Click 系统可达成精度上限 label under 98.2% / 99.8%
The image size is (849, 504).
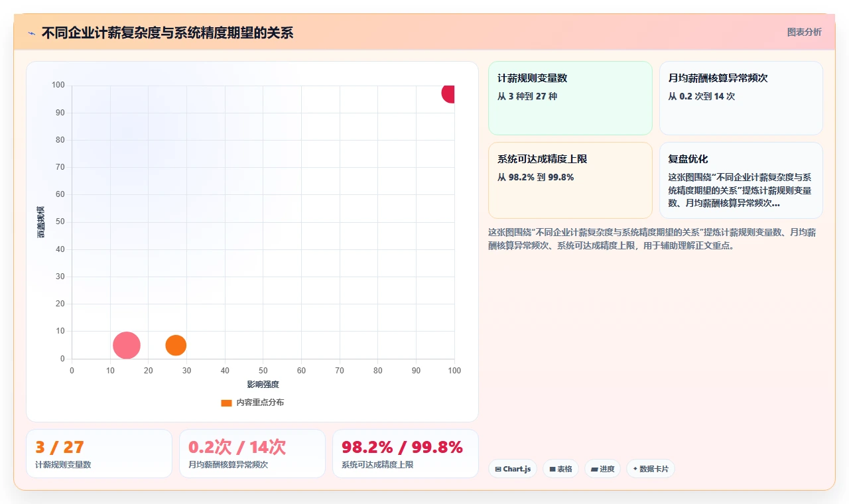click(x=377, y=465)
